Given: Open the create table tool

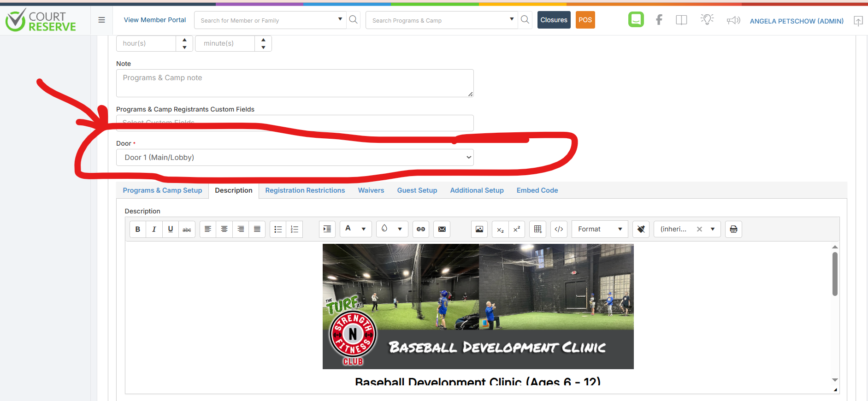Looking at the screenshot, I should (x=537, y=229).
